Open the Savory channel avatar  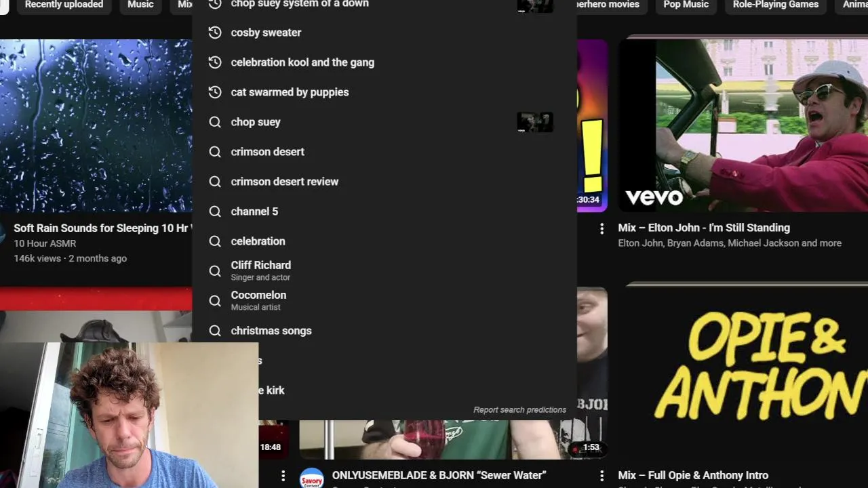[x=311, y=478]
